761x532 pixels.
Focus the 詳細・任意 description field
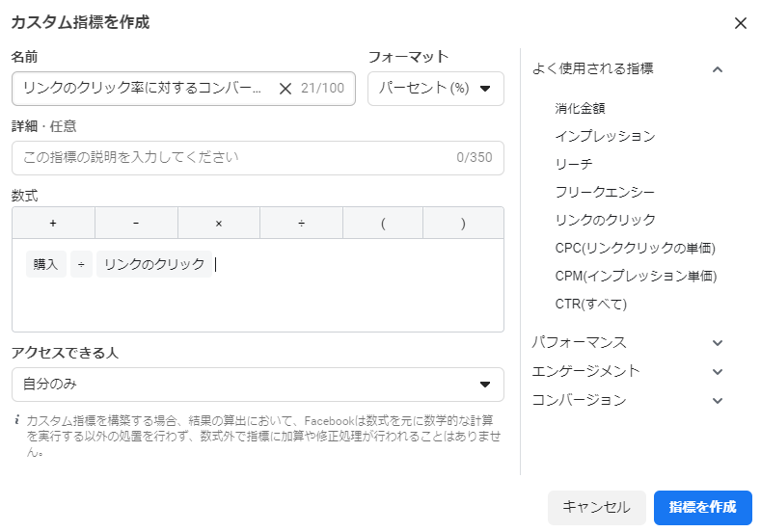click(231, 157)
